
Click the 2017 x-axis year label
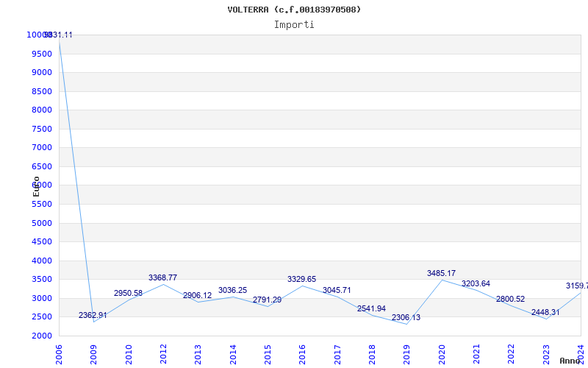(x=337, y=355)
